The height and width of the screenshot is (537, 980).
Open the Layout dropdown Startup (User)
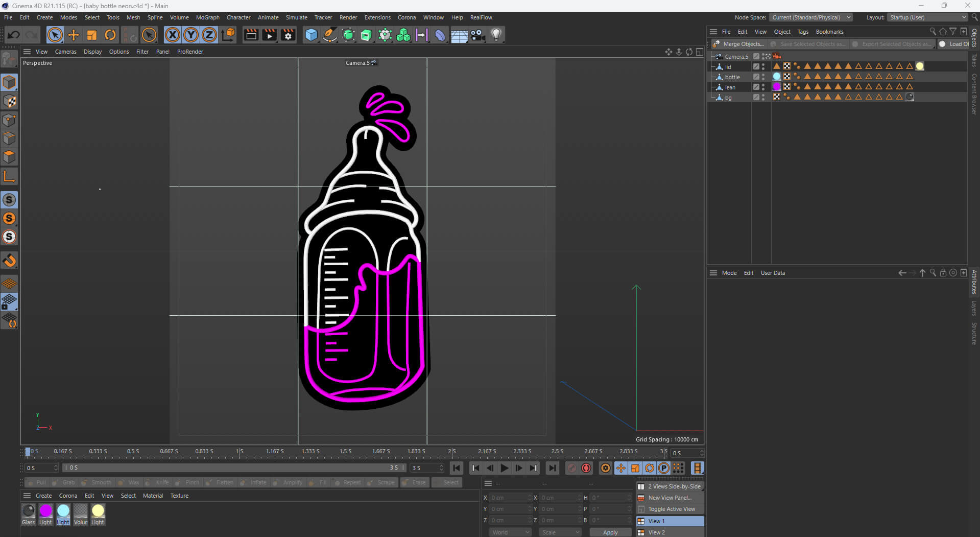927,17
